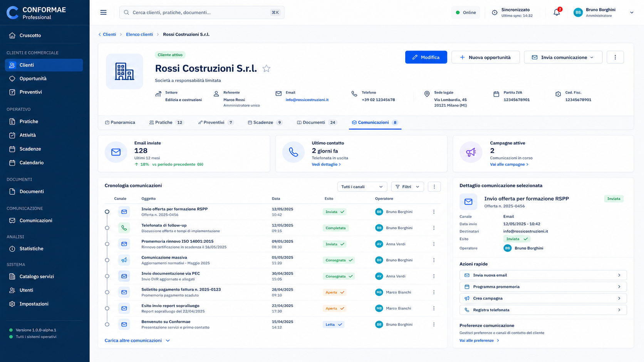This screenshot has width=644, height=362.
Task: Open the hamburger menu icon
Action: point(103,12)
